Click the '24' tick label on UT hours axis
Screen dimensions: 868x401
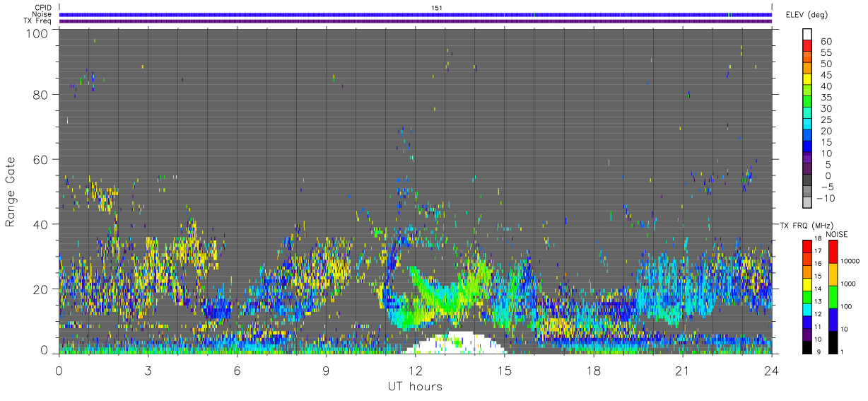coord(771,371)
